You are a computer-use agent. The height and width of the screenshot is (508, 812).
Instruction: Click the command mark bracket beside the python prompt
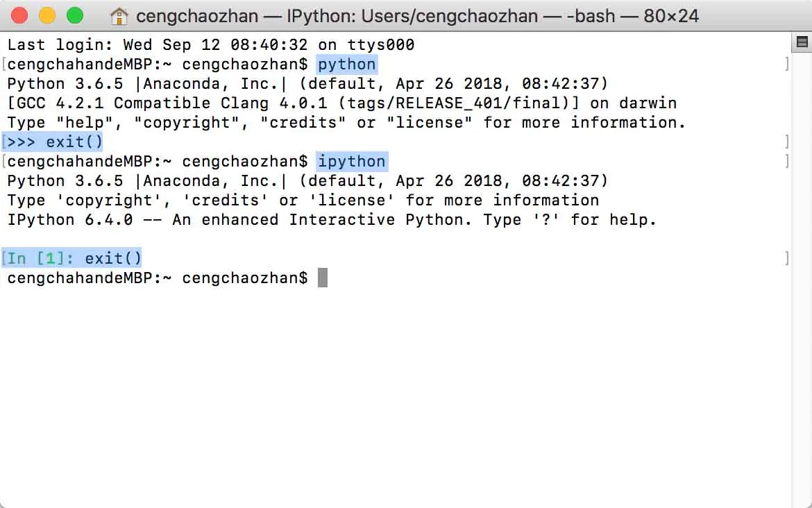pyautogui.click(x=4, y=64)
